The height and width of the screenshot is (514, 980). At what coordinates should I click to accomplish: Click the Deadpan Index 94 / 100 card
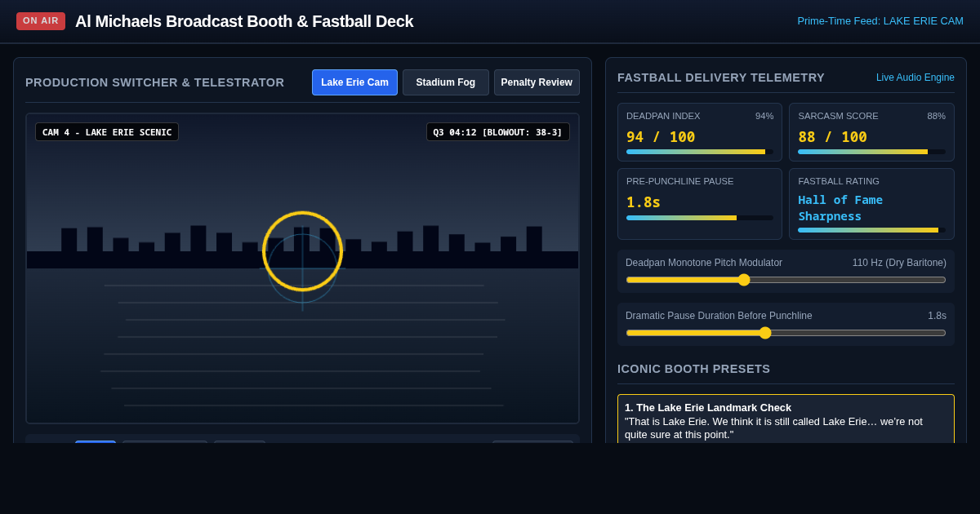coord(700,132)
